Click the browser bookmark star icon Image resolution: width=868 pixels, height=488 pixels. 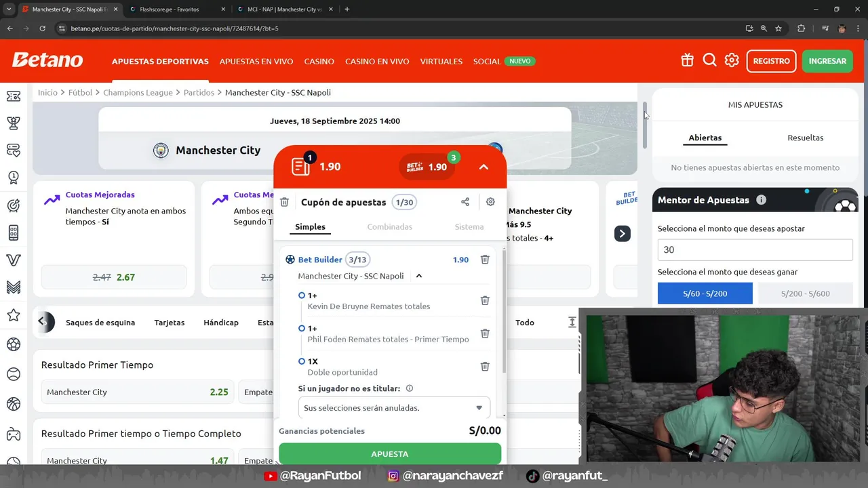pyautogui.click(x=778, y=28)
